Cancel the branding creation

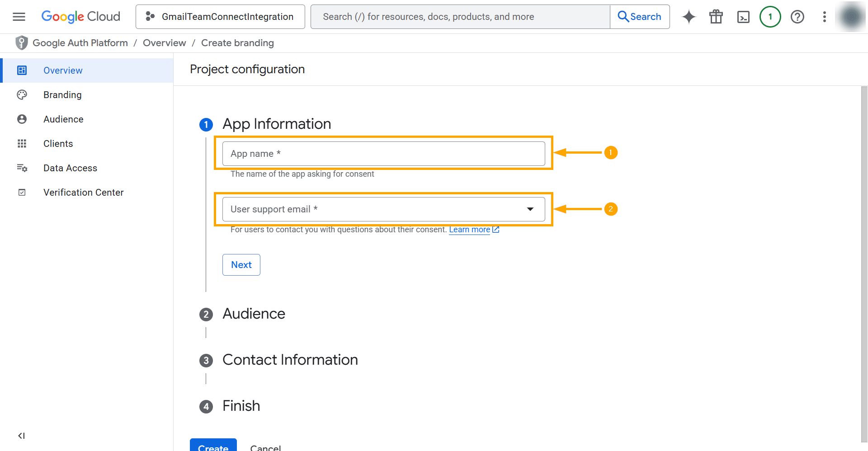click(x=265, y=447)
